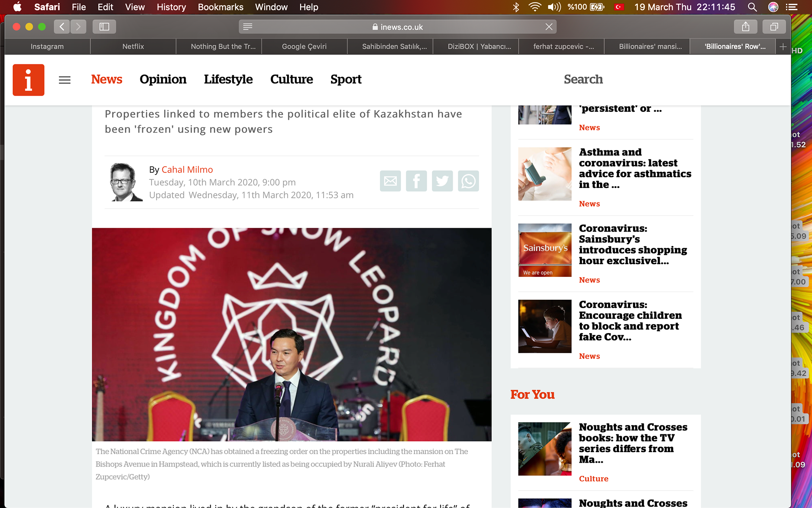Open macOS Spotlight search icon
The image size is (812, 508).
click(752, 7)
